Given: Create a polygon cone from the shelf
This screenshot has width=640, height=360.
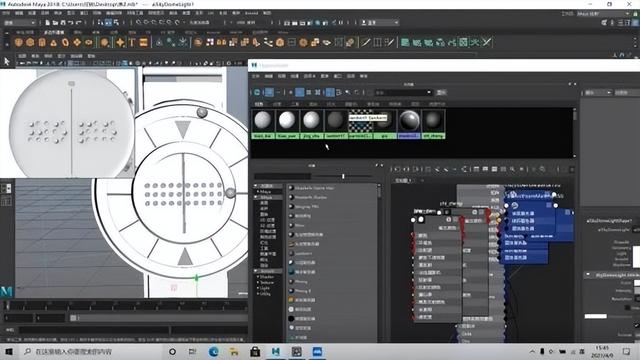Looking at the screenshot, I should tap(53, 42).
